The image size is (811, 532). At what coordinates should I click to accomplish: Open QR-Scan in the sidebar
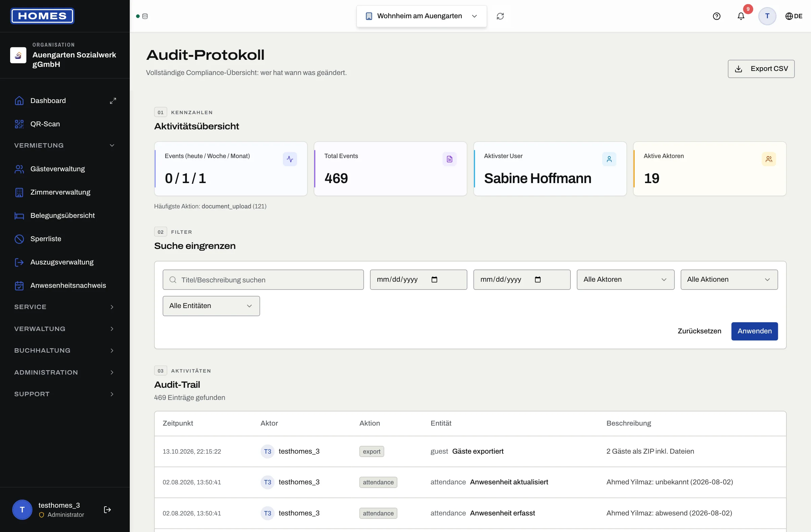tap(65, 124)
